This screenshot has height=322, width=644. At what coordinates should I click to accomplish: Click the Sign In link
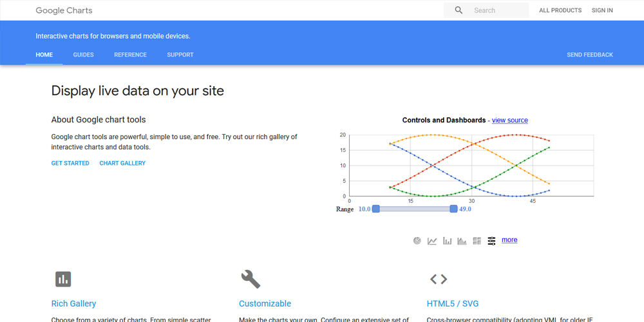[602, 10]
